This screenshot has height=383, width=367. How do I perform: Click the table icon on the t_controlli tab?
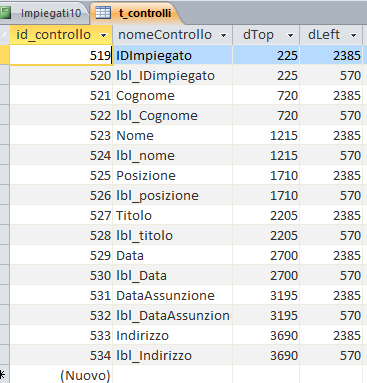tap(103, 13)
